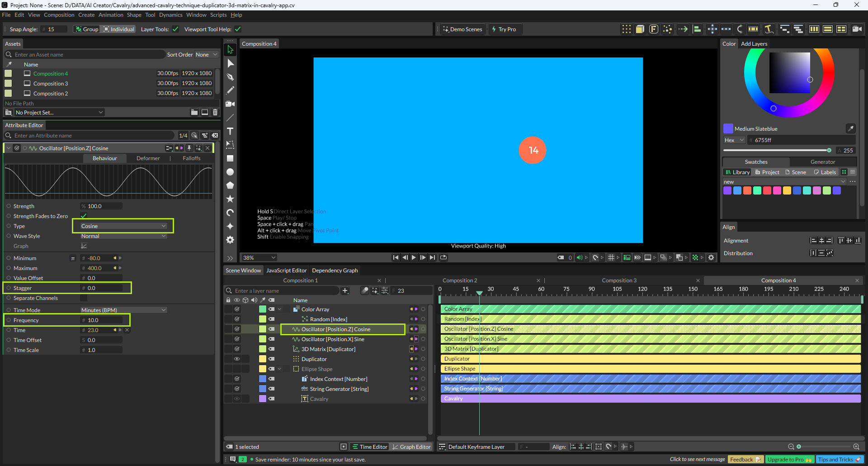Image resolution: width=868 pixels, height=466 pixels.
Task: Select the Text tool in the toolbar
Action: click(230, 131)
